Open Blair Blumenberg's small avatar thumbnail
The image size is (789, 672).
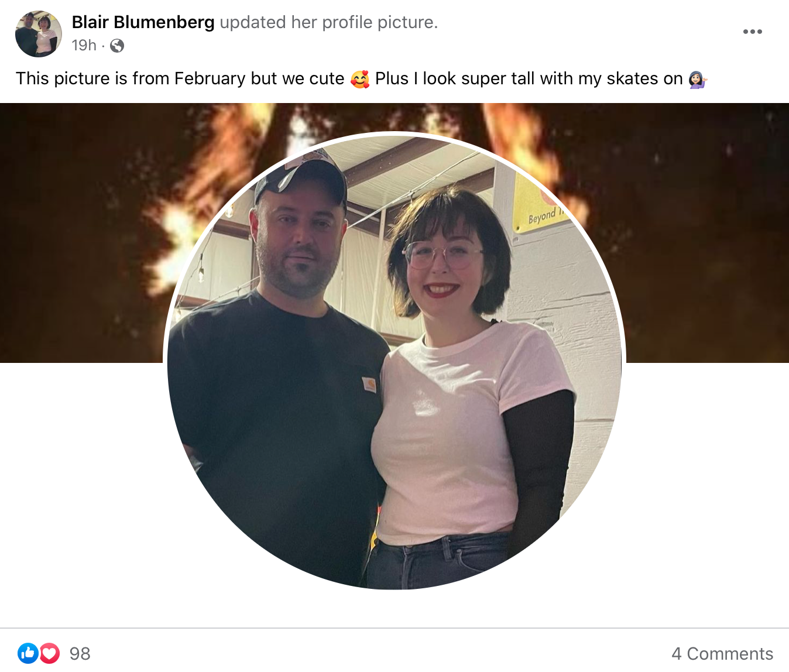coord(39,34)
